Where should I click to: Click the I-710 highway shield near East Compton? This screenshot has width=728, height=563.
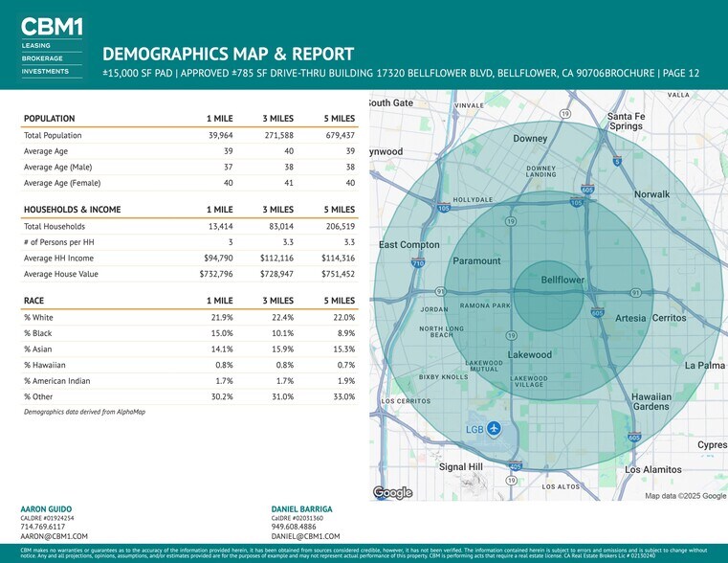tap(418, 262)
